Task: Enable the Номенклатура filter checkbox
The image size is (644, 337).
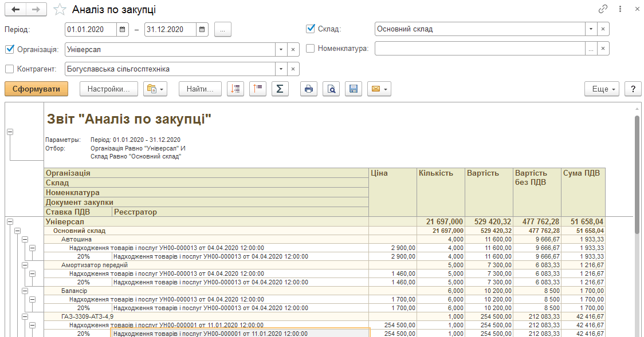Action: 311,49
